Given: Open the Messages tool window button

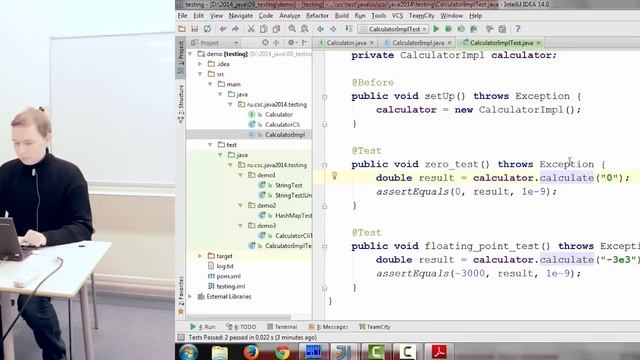Looking at the screenshot, I should [x=329, y=327].
